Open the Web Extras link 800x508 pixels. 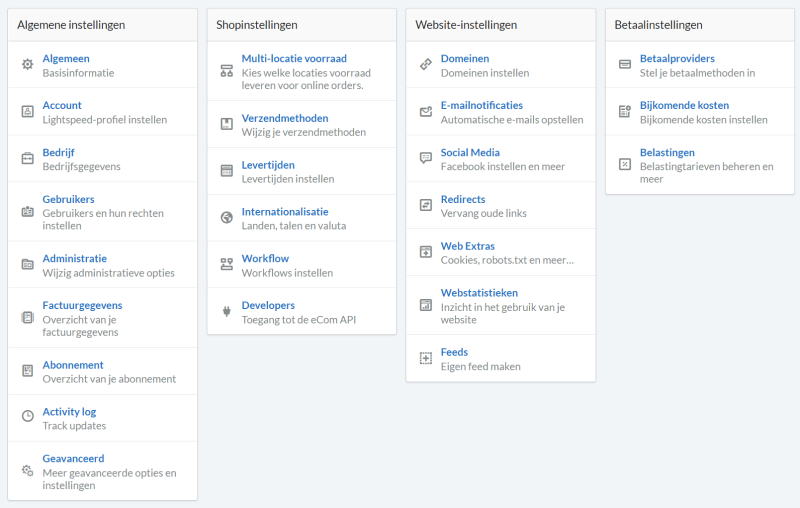467,246
